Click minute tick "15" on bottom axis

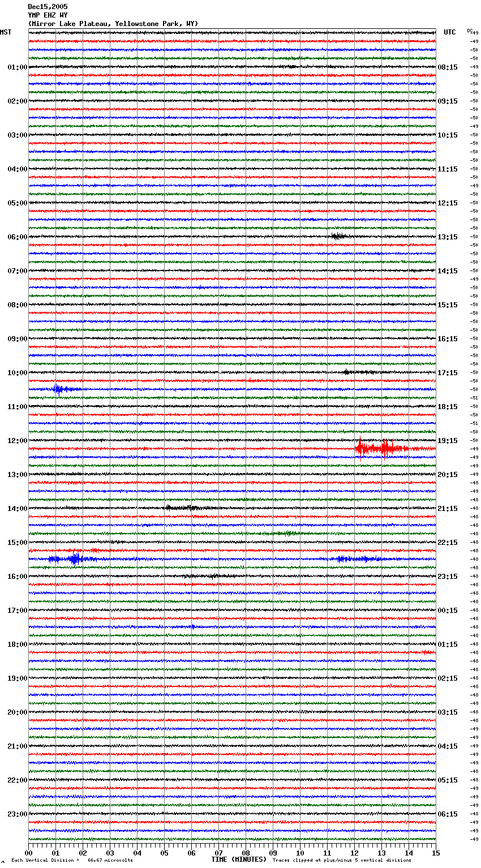pos(436,853)
